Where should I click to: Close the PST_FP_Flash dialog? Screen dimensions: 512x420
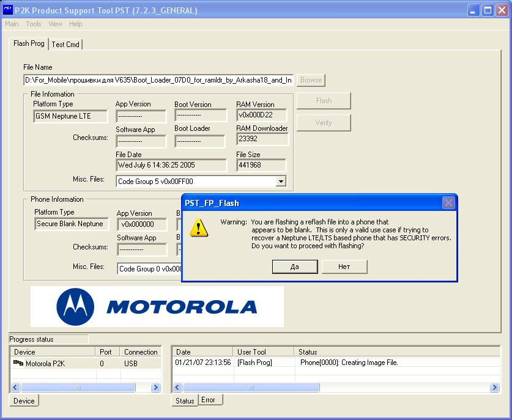[448, 203]
